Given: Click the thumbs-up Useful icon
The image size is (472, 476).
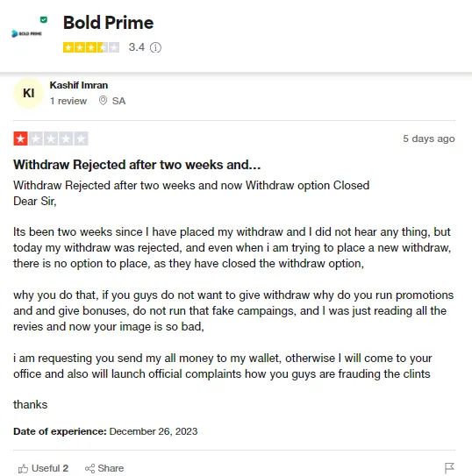Looking at the screenshot, I should point(23,468).
